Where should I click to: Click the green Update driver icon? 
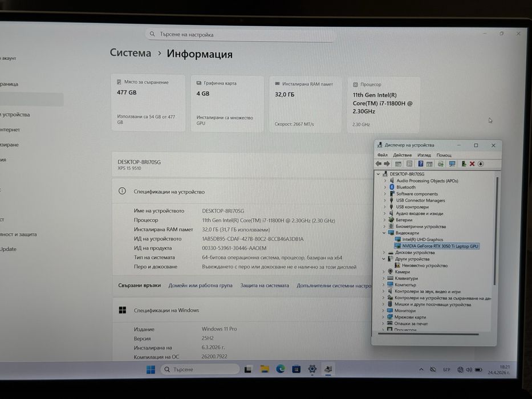click(464, 164)
